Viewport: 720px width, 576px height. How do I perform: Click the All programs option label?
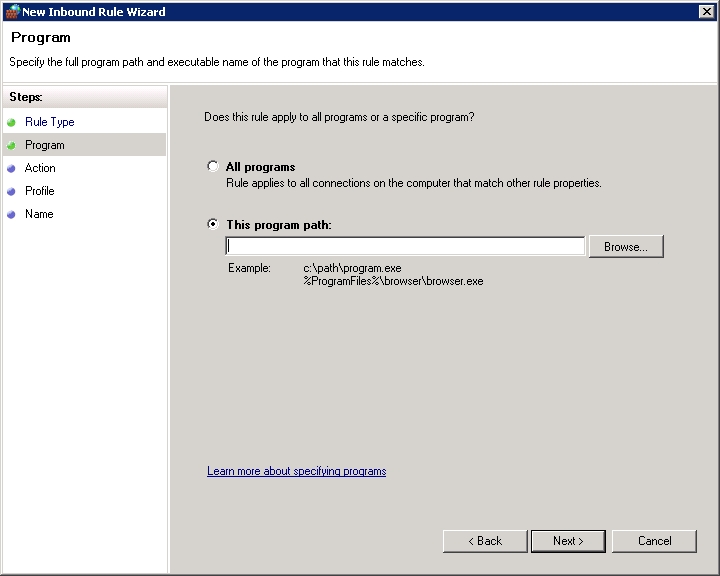click(x=260, y=167)
